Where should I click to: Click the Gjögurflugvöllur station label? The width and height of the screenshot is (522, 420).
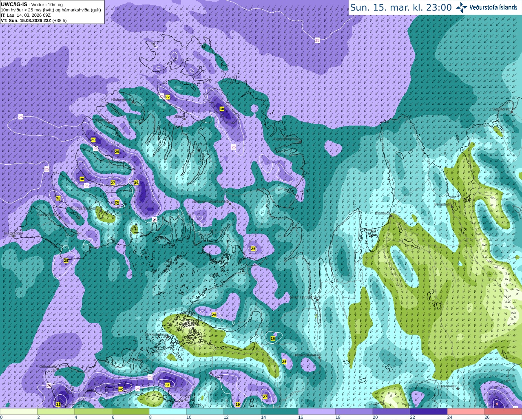pyautogui.click(x=288, y=139)
